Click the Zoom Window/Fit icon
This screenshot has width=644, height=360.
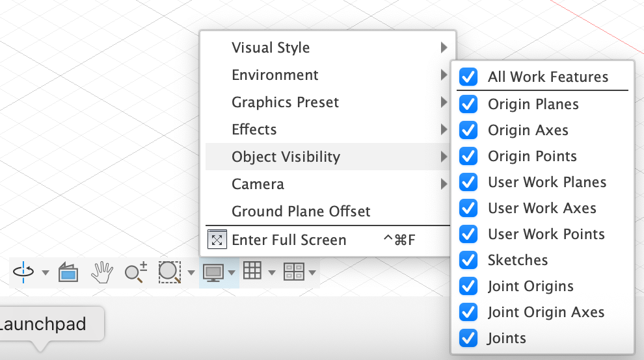pos(170,272)
